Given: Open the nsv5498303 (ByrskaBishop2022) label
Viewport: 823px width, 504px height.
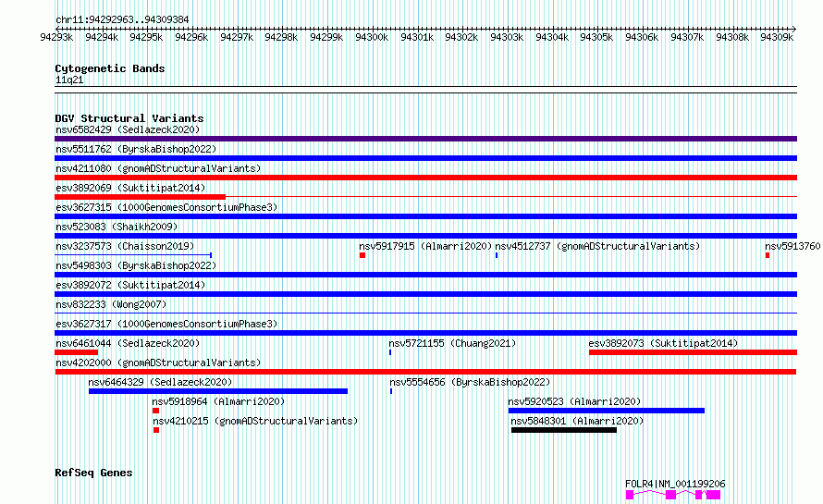Looking at the screenshot, I should click(136, 265).
